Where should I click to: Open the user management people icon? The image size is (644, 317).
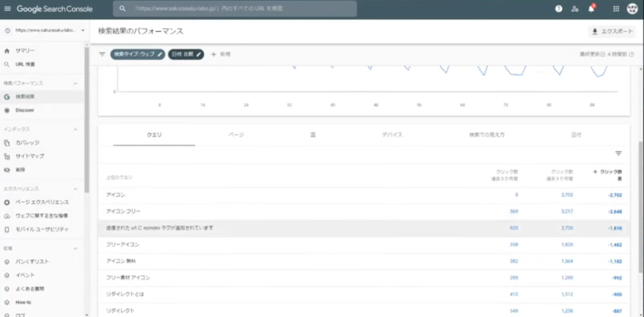pos(575,9)
